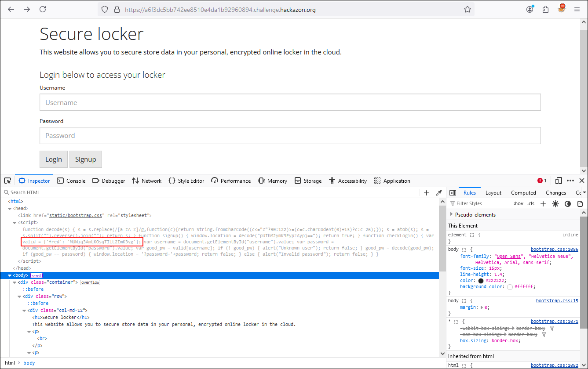Screen dimensions: 588x369
Task: Collapse the col-md-12 div node
Action: pos(24,311)
